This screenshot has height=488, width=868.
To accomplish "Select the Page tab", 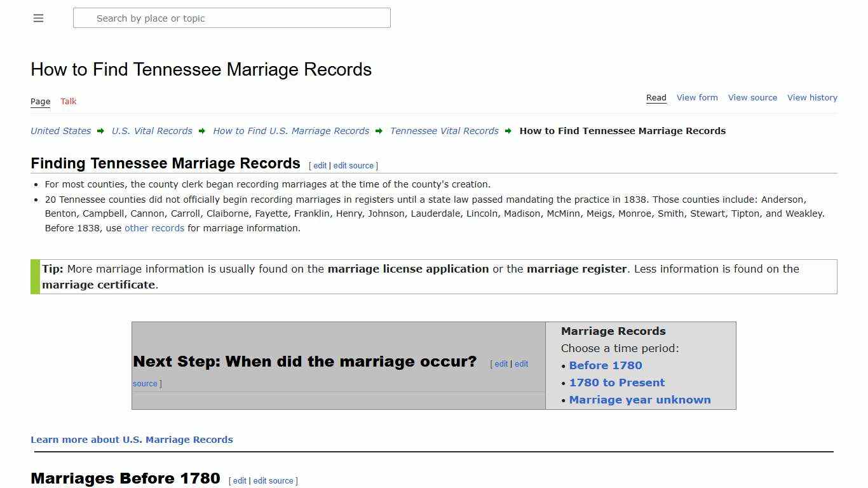I will point(40,101).
